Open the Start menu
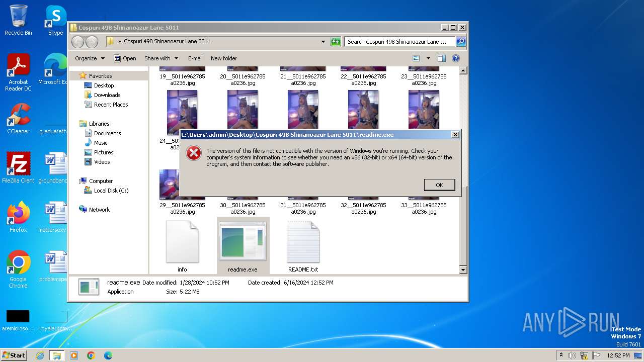 click(x=14, y=355)
